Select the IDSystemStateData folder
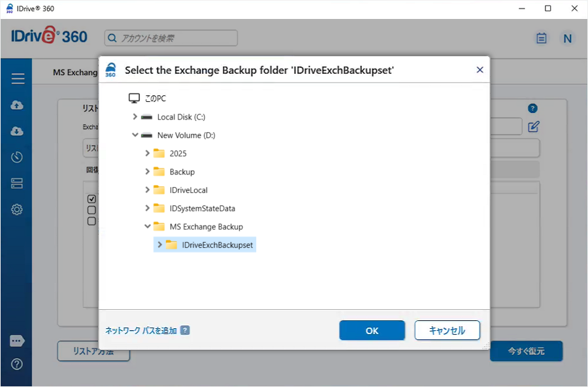Screen dimensions: 588x387 (202, 209)
